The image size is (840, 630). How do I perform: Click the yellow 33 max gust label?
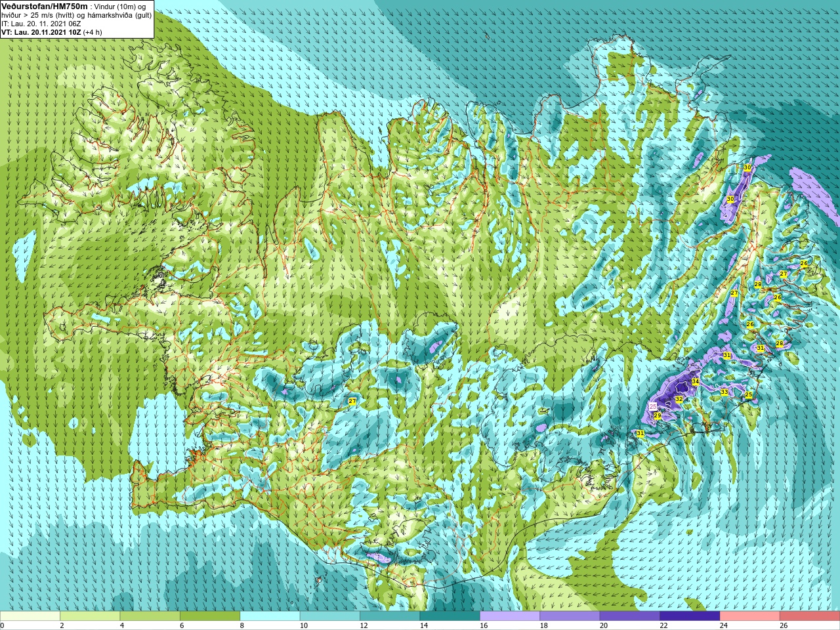[x=724, y=392]
